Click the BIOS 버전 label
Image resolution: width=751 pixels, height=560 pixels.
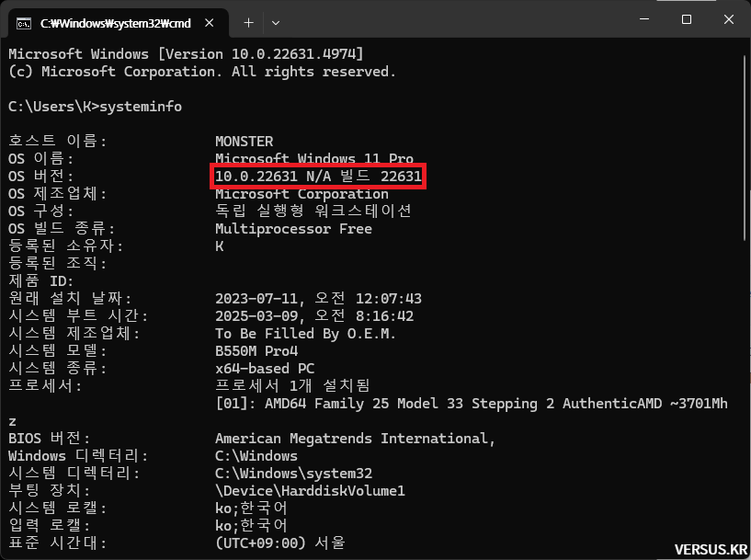(x=50, y=439)
